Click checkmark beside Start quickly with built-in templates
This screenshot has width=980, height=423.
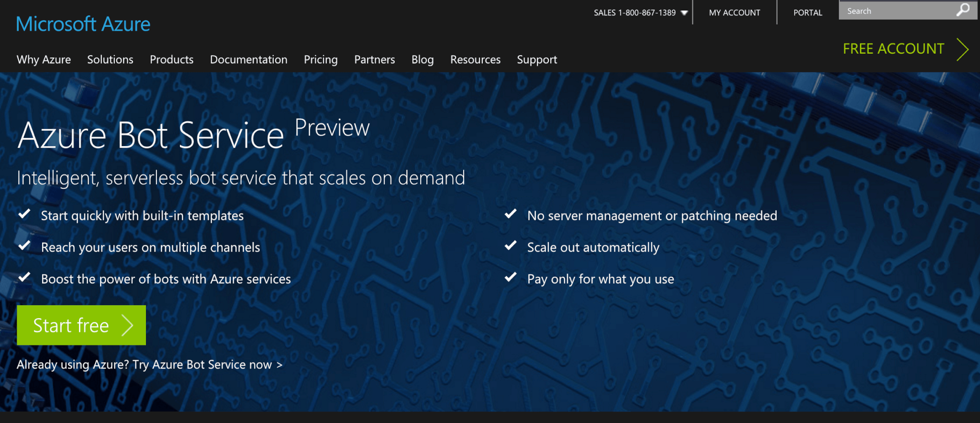(x=24, y=214)
